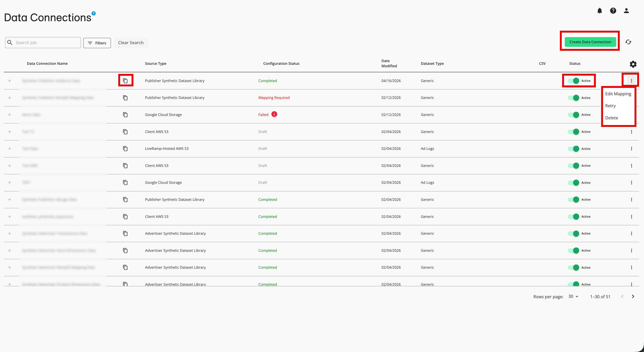
Task: Refresh the data connections list
Action: 628,42
